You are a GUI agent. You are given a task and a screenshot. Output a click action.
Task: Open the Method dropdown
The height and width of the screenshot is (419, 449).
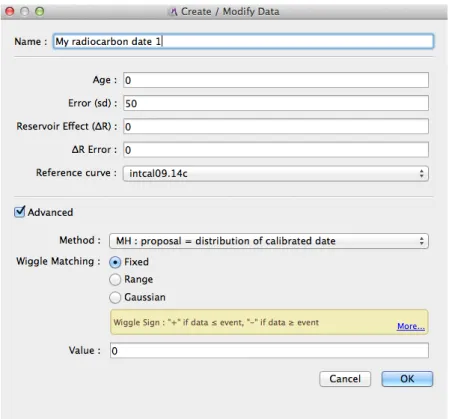coord(269,241)
